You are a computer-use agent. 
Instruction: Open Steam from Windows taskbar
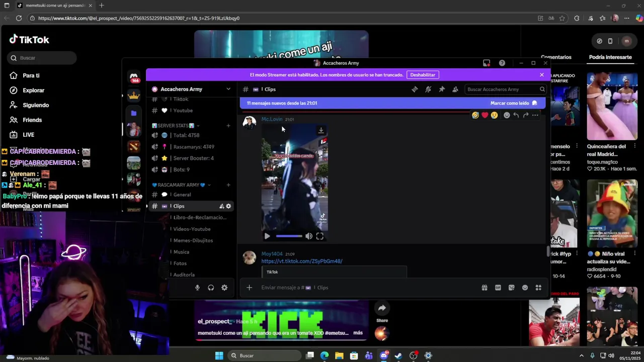pos(398,355)
